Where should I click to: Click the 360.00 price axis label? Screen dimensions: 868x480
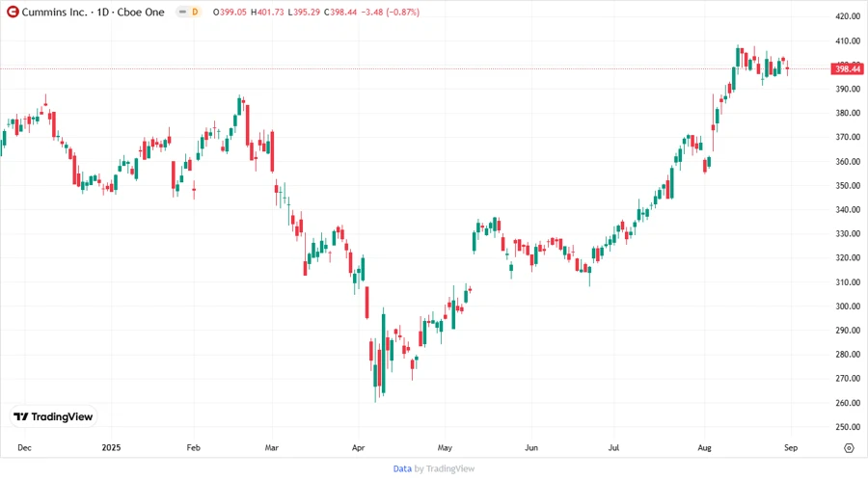(848, 162)
